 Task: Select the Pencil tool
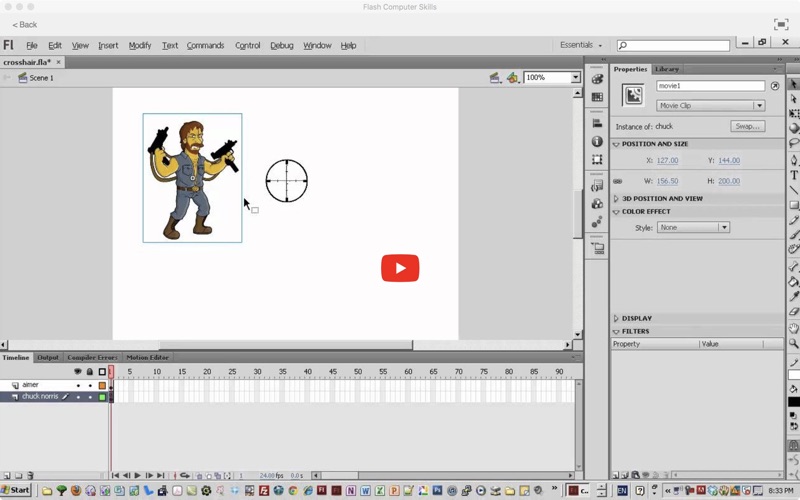793,220
